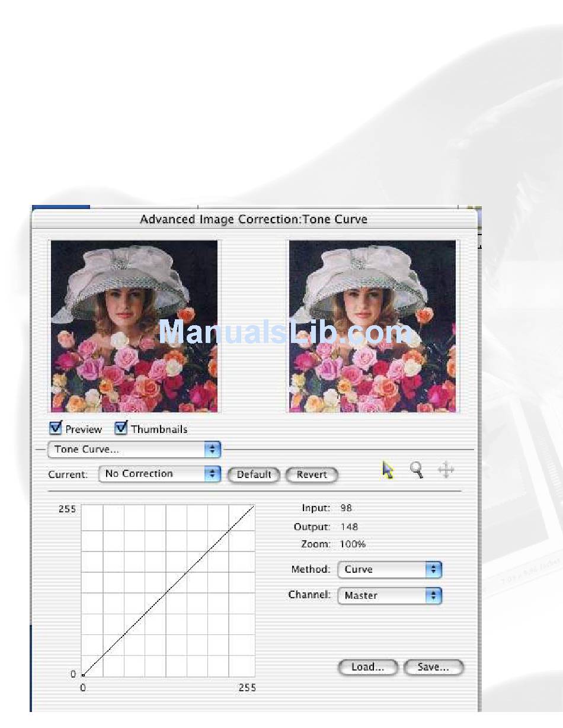Click the Save... button

pyautogui.click(x=433, y=667)
